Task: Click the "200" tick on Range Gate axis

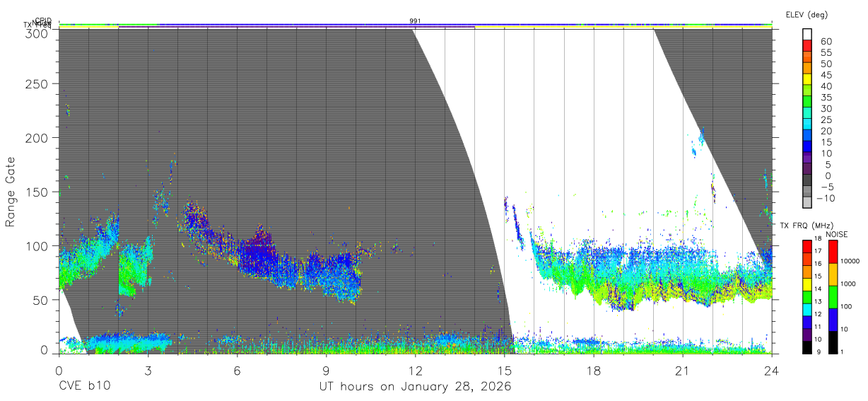Action: pos(37,137)
